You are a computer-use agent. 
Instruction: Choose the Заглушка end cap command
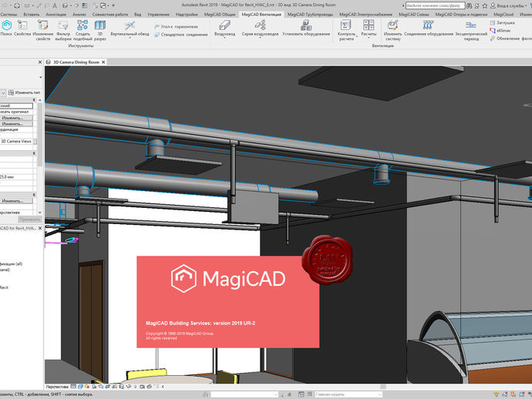coord(502,22)
